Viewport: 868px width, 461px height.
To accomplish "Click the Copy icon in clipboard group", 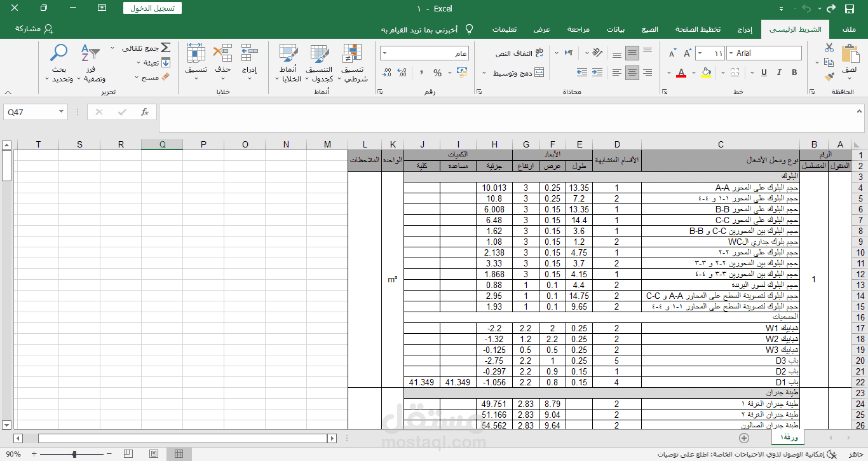I will (829, 62).
